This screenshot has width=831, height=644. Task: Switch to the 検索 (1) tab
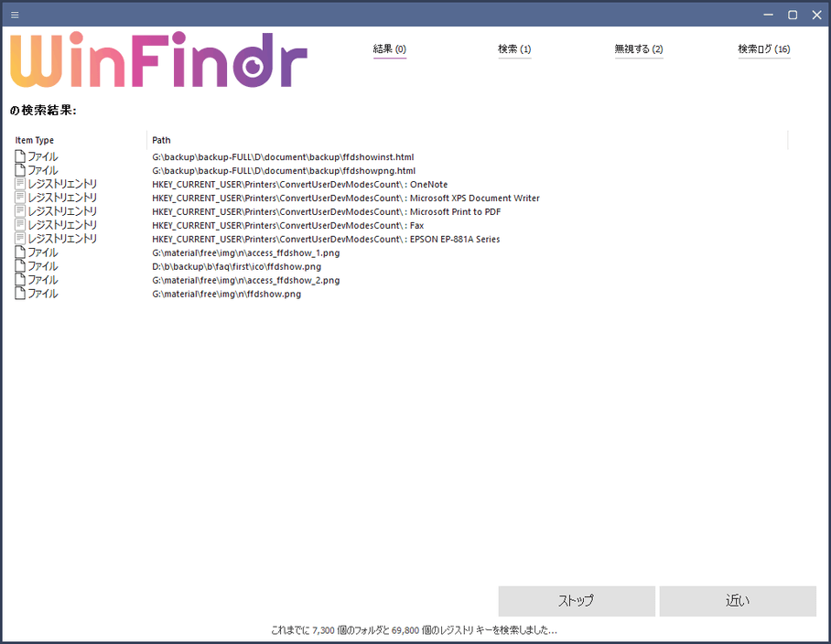pos(514,49)
